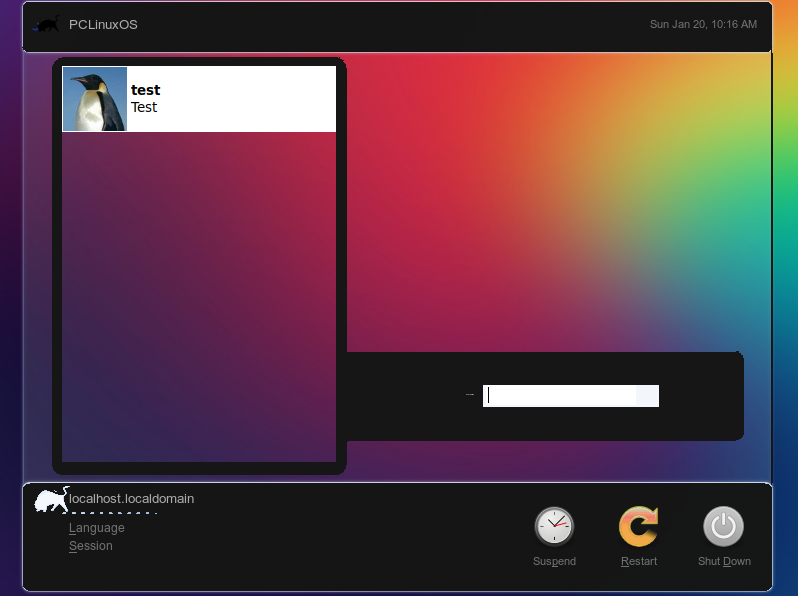Click the localhost.localdomain hostname text
This screenshot has height=596, width=798.
[x=131, y=498]
